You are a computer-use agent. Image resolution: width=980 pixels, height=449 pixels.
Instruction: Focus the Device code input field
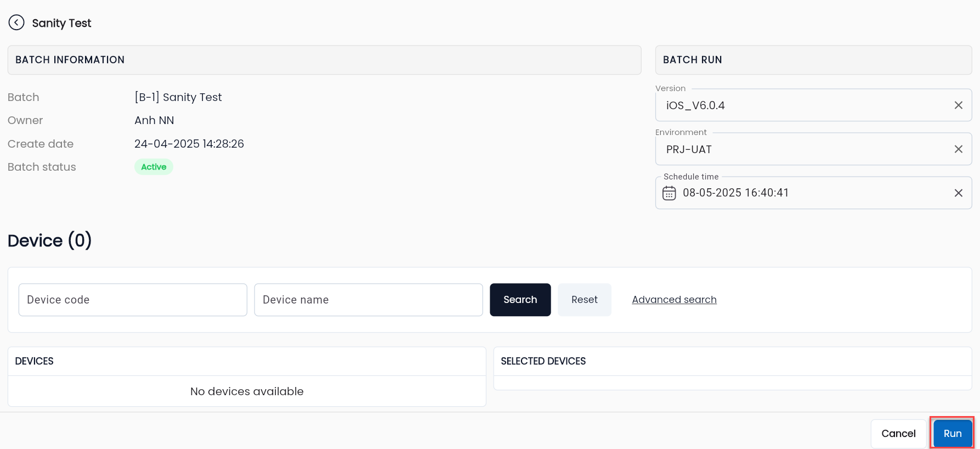(133, 300)
